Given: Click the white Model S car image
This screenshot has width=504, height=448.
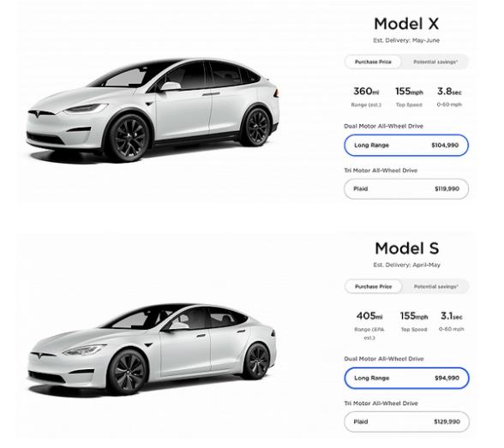Looking at the screenshot, I should pyautogui.click(x=151, y=349).
